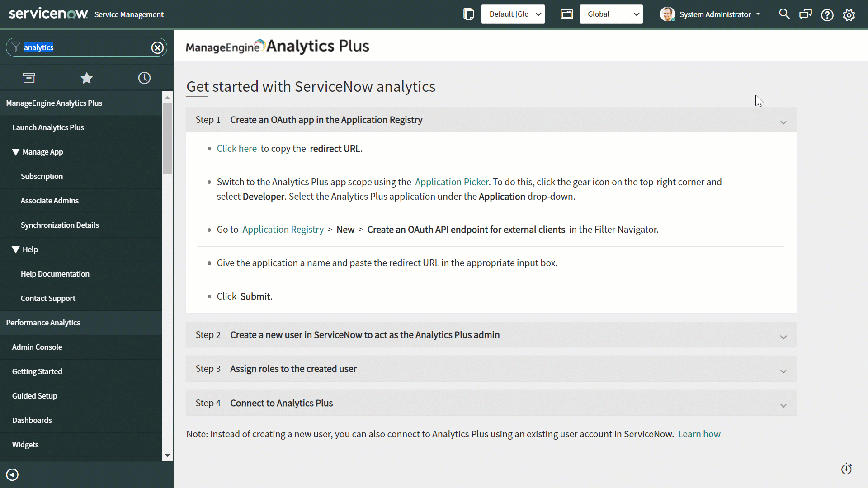
Task: Click the System Administrator avatar
Action: pos(667,14)
